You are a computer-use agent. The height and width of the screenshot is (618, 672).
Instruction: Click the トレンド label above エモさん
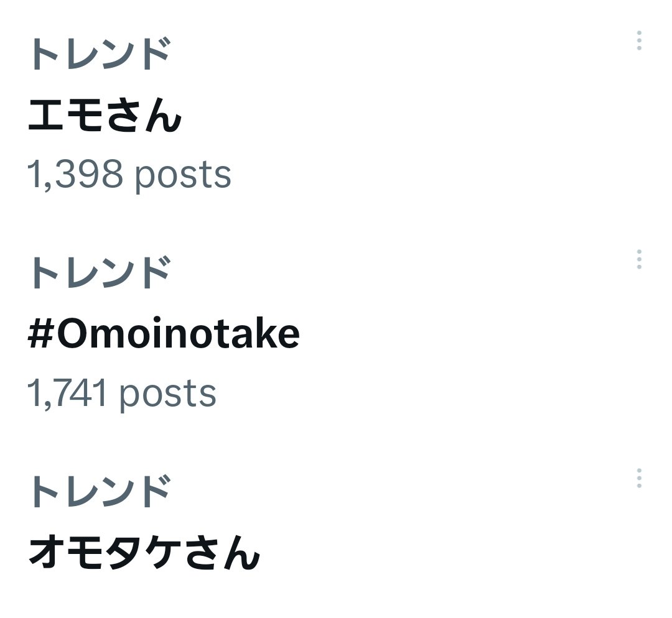99,55
